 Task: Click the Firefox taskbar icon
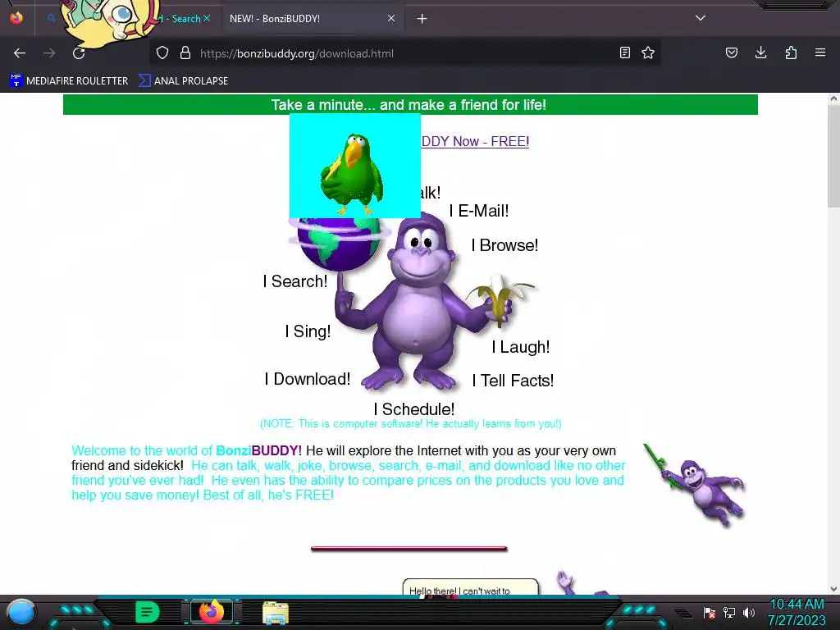point(212,612)
